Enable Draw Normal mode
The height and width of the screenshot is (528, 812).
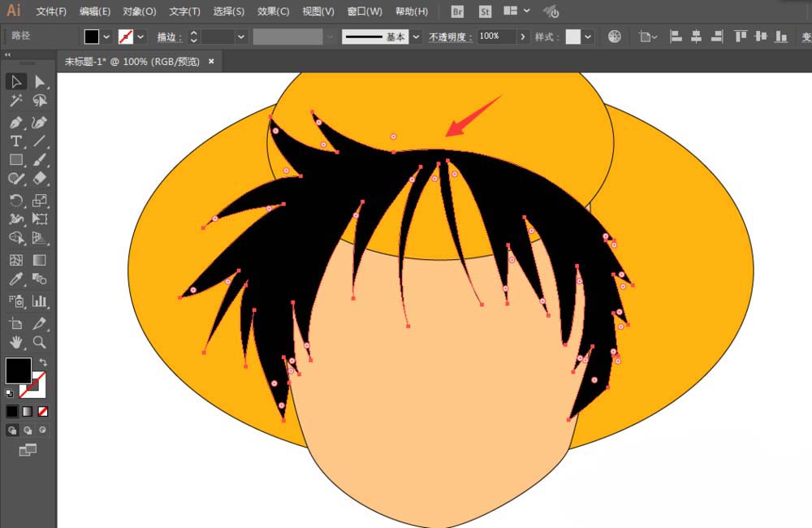(12, 430)
